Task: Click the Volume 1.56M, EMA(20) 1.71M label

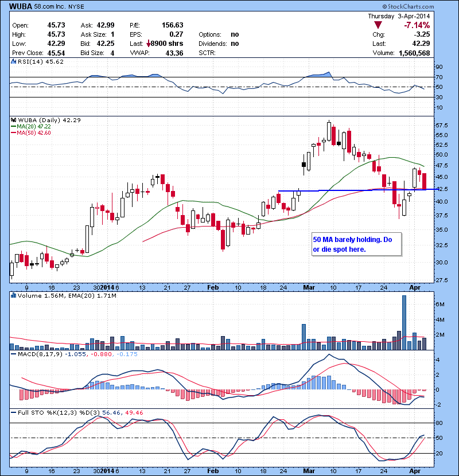Action: click(67, 295)
